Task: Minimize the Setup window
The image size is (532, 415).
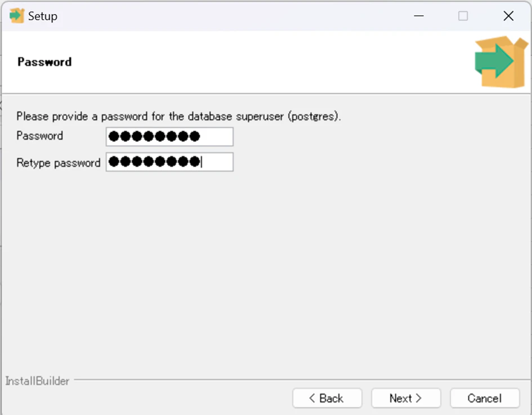Action: click(x=419, y=16)
